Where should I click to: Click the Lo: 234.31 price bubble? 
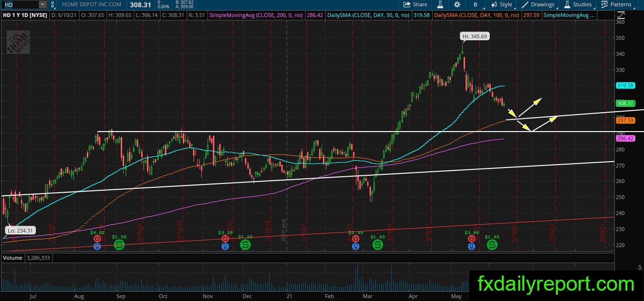coord(21,231)
